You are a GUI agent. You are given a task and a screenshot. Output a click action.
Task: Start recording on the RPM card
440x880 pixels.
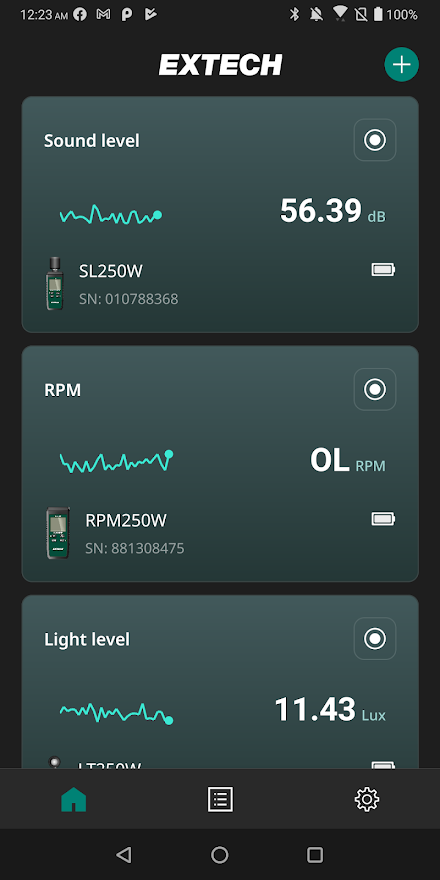[x=375, y=389]
